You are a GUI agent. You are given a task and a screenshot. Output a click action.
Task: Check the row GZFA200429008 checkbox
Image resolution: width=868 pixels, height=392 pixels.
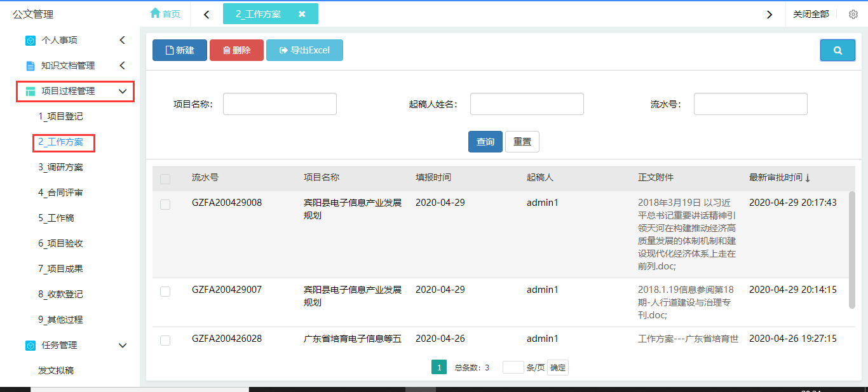click(x=165, y=205)
